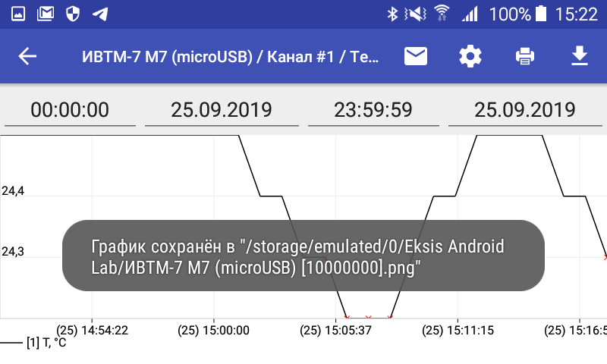Viewport: 607px width, 364px height.
Task: Set the end time 23:59:59 field
Action: pos(373,110)
